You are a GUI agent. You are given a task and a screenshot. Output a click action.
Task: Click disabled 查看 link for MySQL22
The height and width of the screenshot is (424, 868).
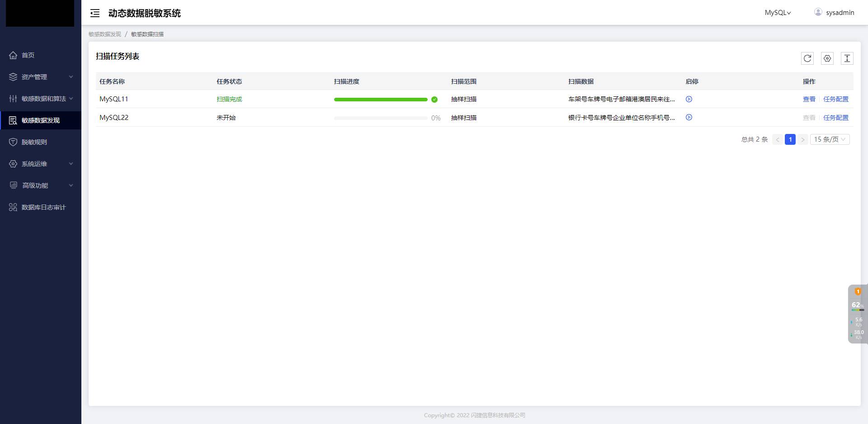tap(809, 118)
